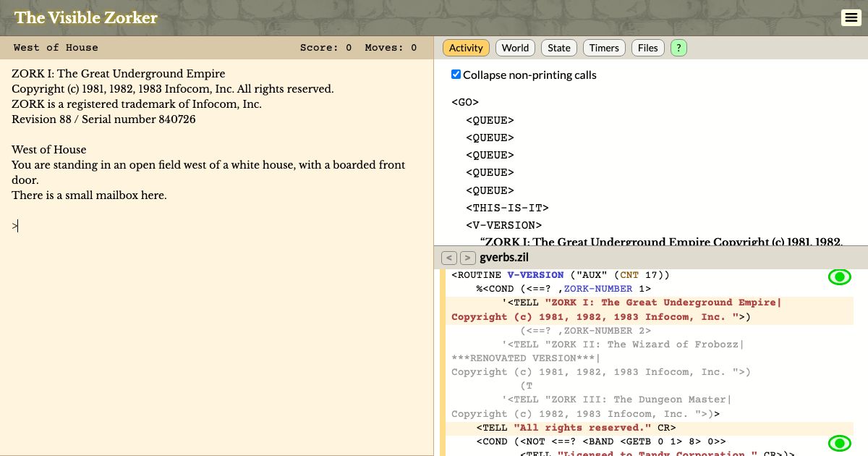
Task: Expand the <THIS-IS-IT> call
Action: (x=506, y=208)
